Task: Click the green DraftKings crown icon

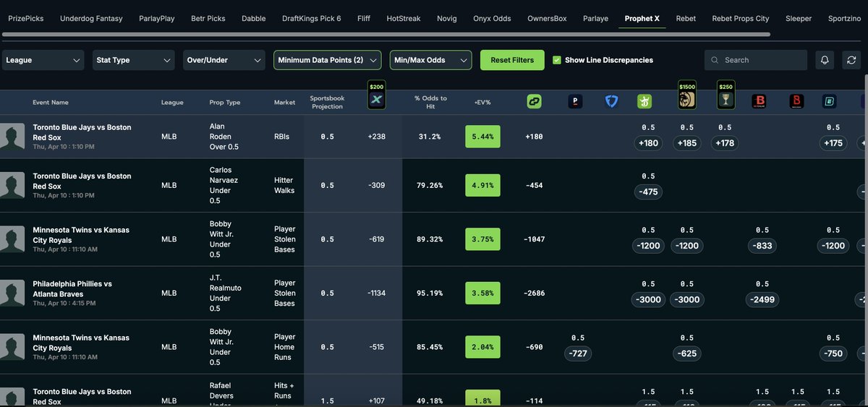Action: coord(644,102)
